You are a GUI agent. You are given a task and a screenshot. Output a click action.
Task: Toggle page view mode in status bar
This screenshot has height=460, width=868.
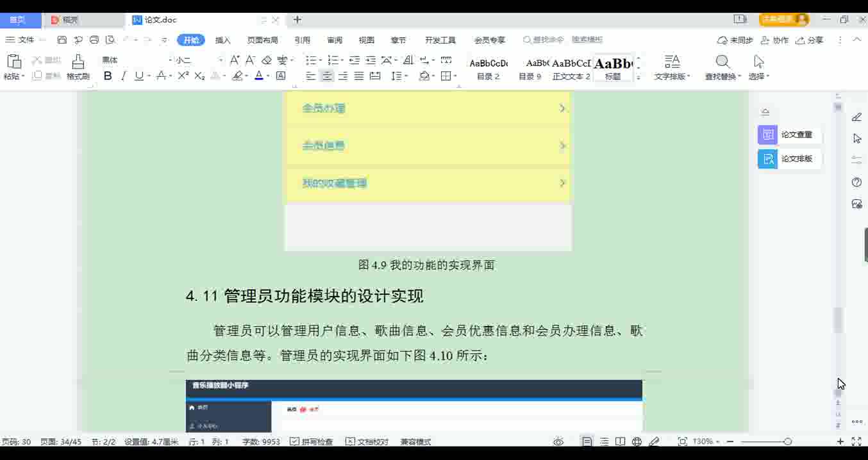tap(587, 441)
